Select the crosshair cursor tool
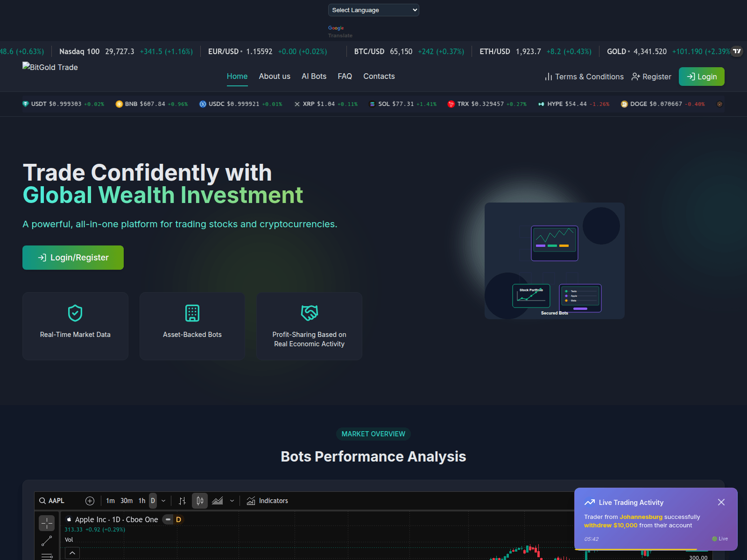This screenshot has width=747, height=560. click(x=47, y=524)
